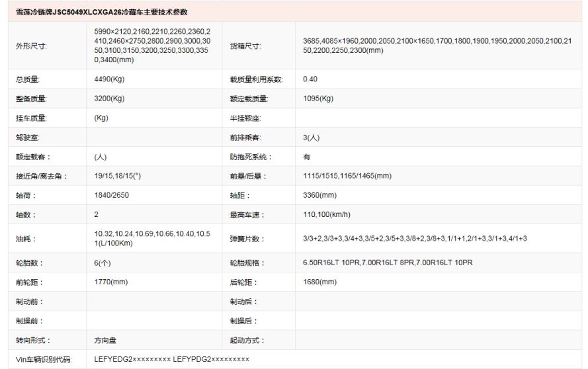Click the 轮胎规格 tire specification value
Viewport: 588px width, 369px height.
[388, 263]
